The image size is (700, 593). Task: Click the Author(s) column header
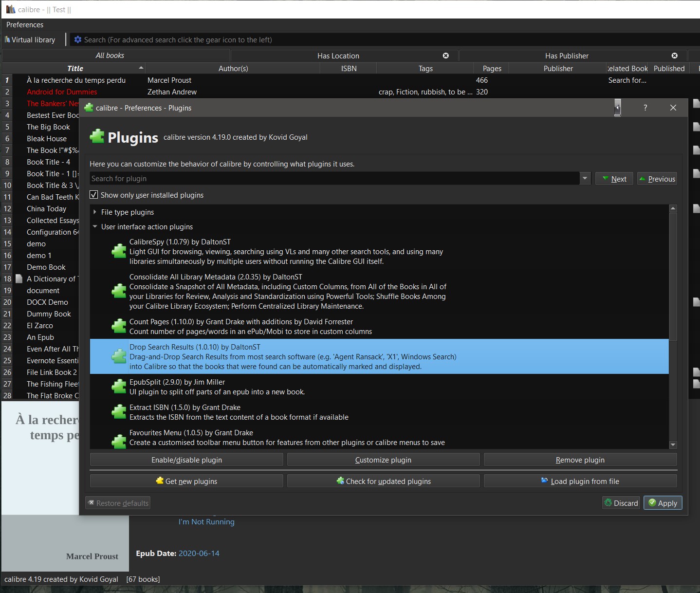click(x=233, y=68)
